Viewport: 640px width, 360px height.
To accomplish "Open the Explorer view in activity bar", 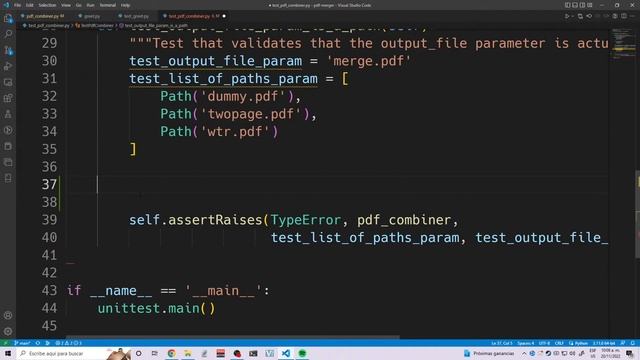I will tap(8, 18).
